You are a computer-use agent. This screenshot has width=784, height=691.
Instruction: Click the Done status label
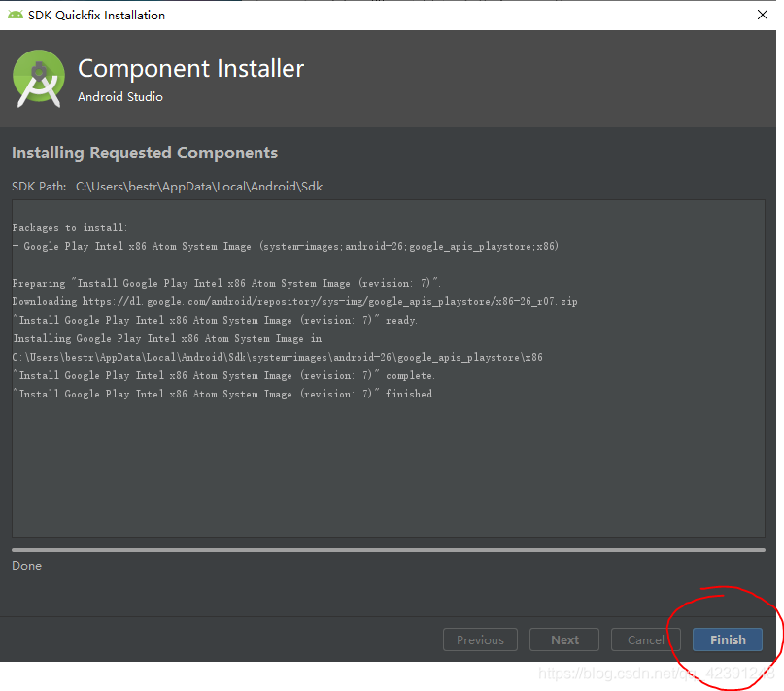(26, 565)
